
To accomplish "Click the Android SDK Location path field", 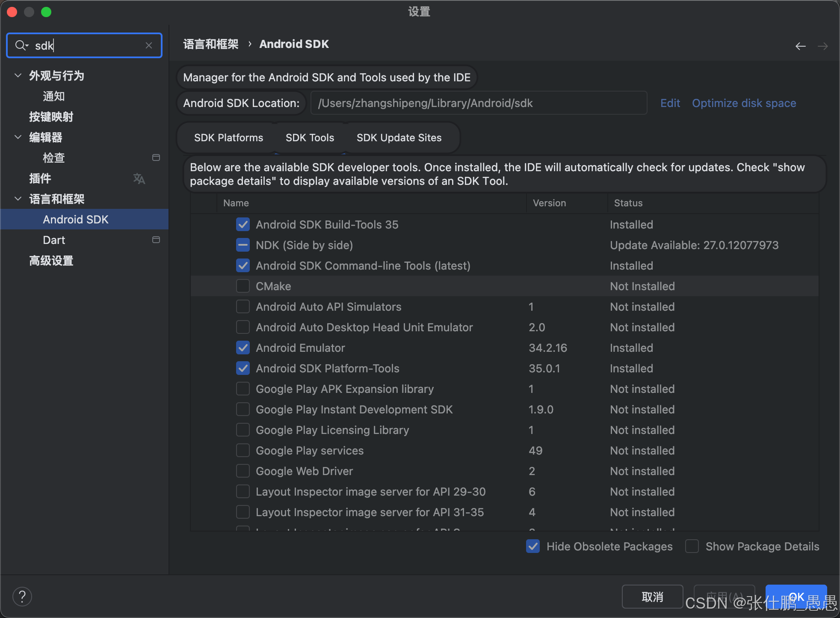I will pos(478,103).
